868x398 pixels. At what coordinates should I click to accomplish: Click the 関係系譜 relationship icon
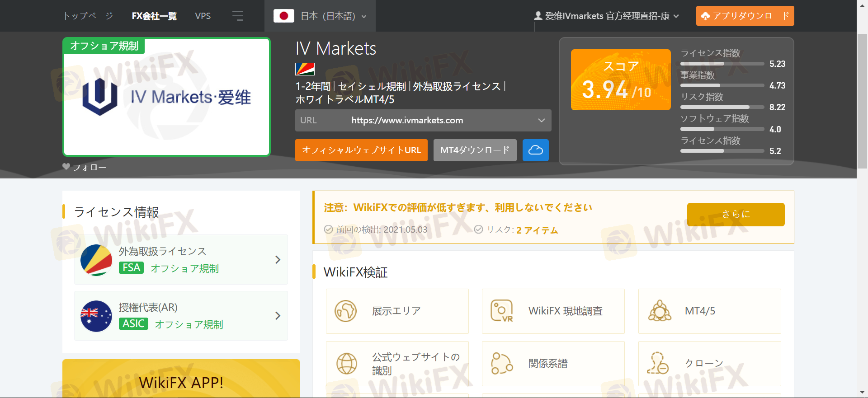[x=502, y=364]
